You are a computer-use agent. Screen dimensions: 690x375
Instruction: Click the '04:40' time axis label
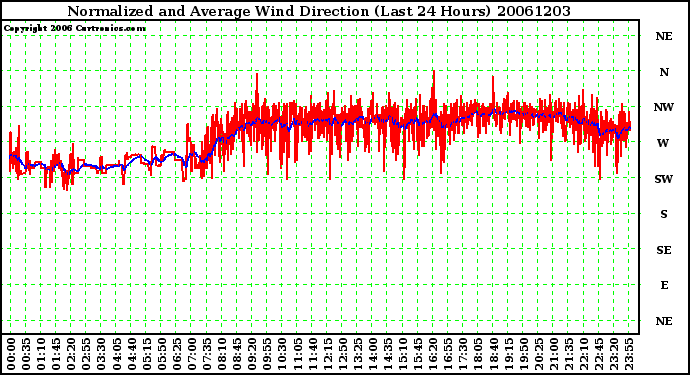point(132,354)
